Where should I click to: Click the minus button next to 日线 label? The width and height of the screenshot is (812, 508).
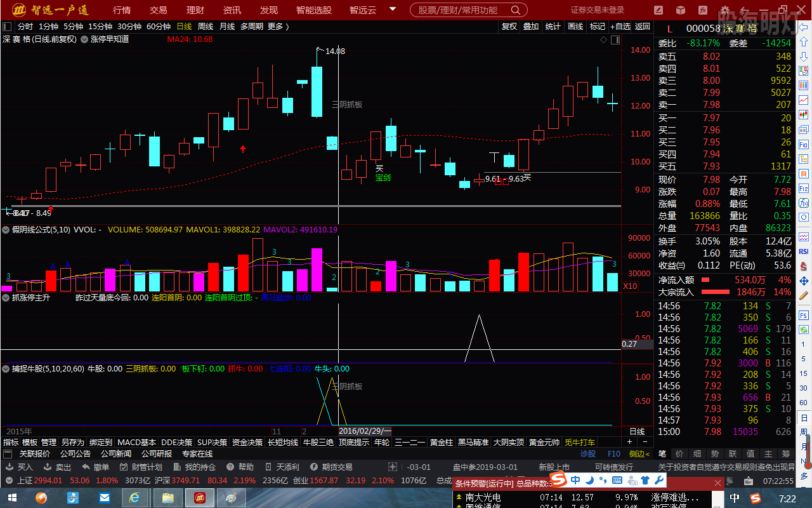click(x=646, y=442)
